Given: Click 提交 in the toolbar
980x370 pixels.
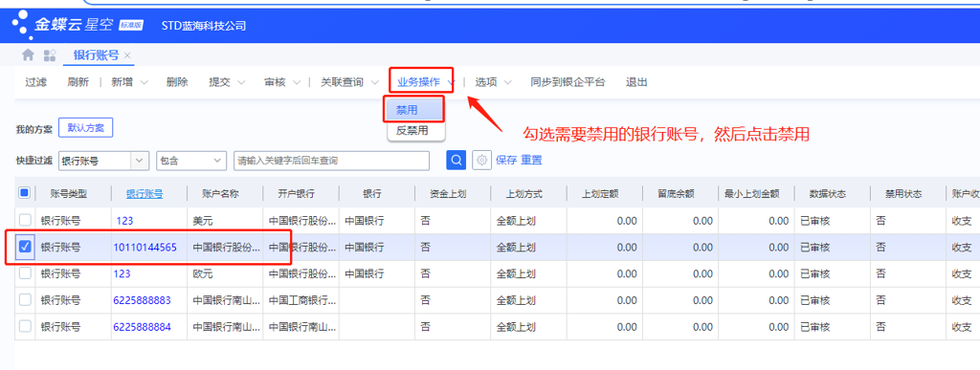Looking at the screenshot, I should coord(219,81).
